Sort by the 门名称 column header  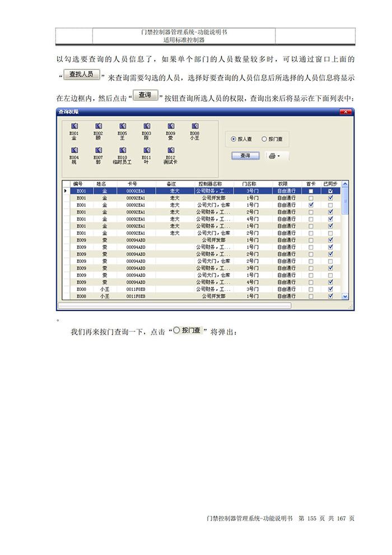[249, 184]
